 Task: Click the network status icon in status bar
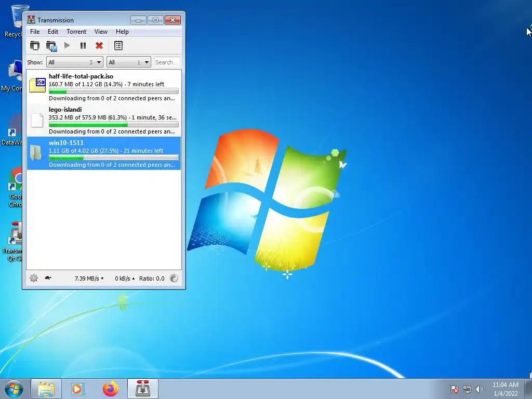pyautogui.click(x=174, y=278)
